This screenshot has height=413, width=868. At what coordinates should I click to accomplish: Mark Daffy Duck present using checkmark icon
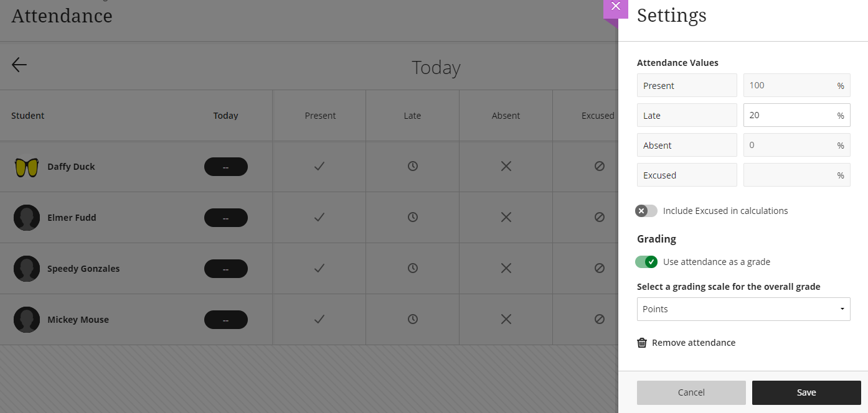319,166
